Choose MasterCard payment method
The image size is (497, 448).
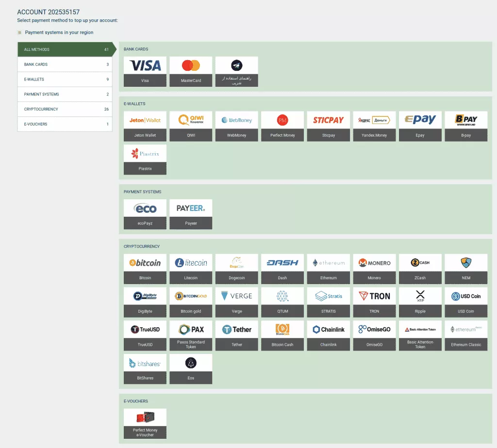pos(191,71)
